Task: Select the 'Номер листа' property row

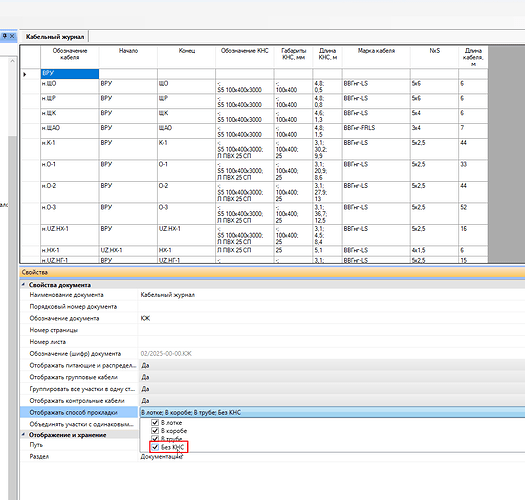Action: tap(79, 342)
